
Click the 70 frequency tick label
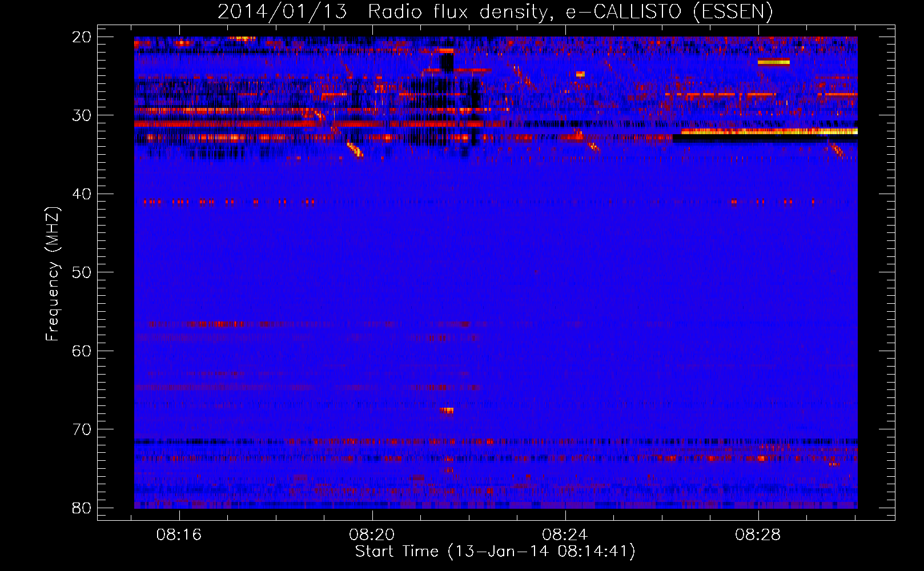point(82,429)
